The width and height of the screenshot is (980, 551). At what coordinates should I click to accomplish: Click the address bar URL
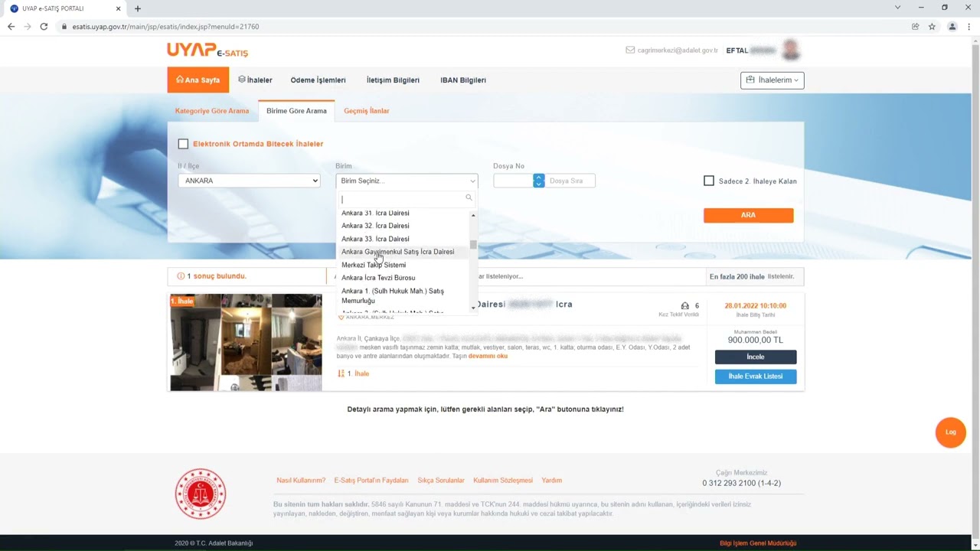(x=165, y=27)
